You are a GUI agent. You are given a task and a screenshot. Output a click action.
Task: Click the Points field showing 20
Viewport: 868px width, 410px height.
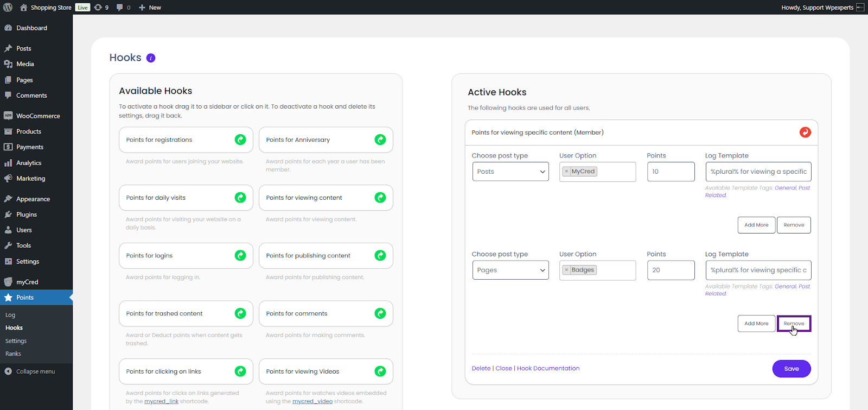click(x=671, y=270)
